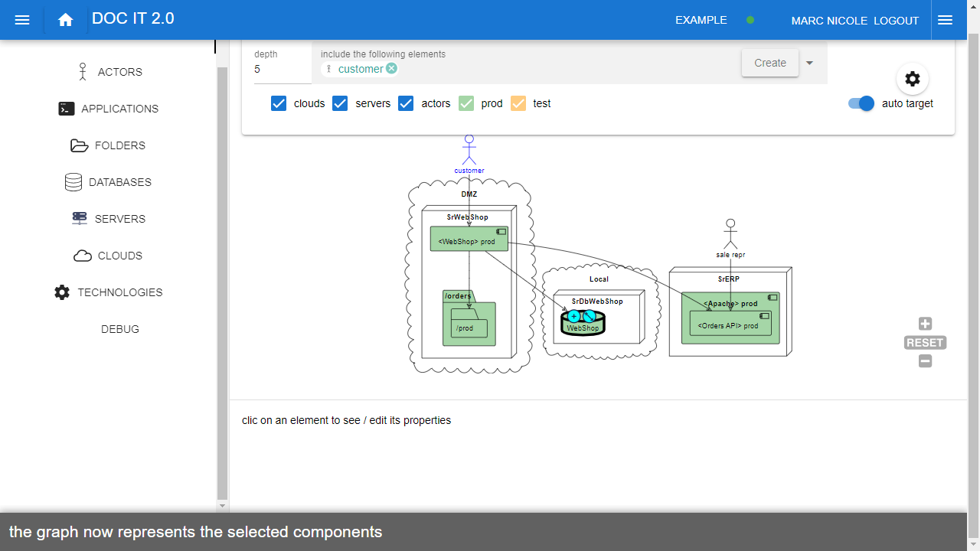Uncheck the servers checkbox
This screenshot has width=980, height=551.
pos(340,103)
